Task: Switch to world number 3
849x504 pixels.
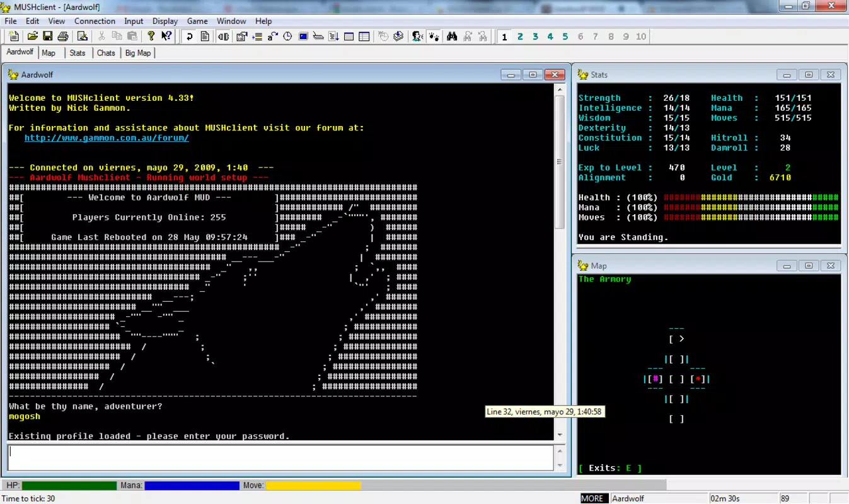Action: (535, 37)
